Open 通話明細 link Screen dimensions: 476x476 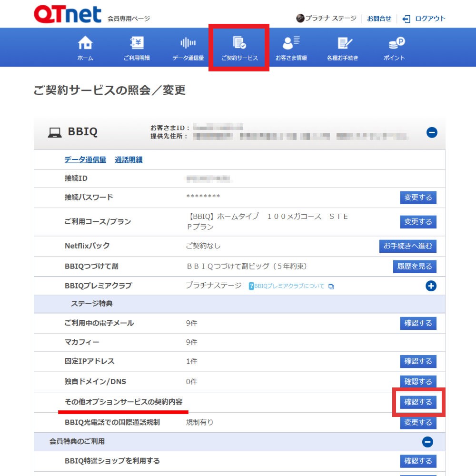pos(129,159)
